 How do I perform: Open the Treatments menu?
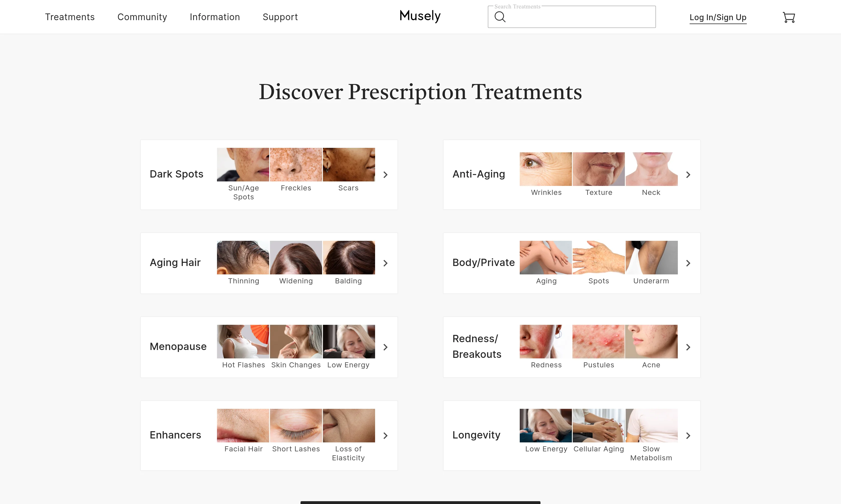point(70,17)
